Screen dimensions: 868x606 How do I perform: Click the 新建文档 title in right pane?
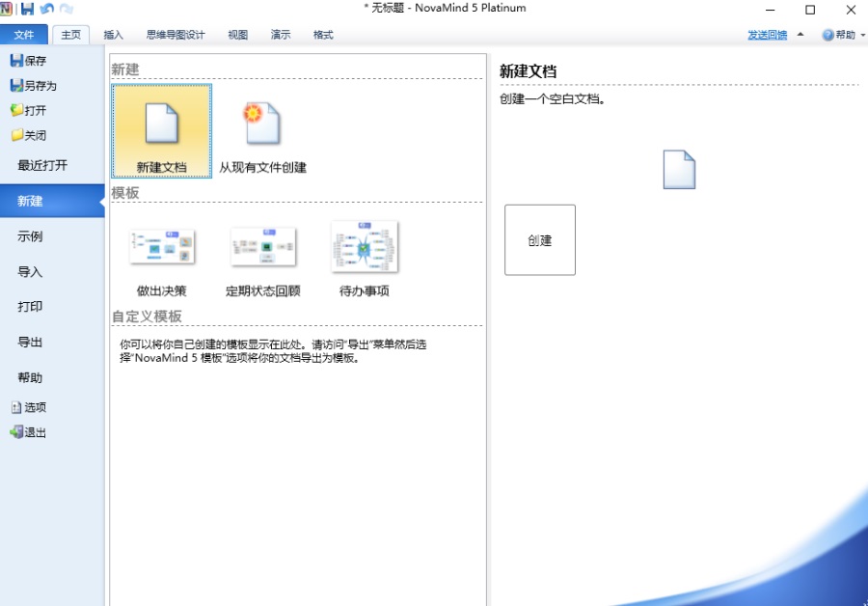pyautogui.click(x=529, y=71)
